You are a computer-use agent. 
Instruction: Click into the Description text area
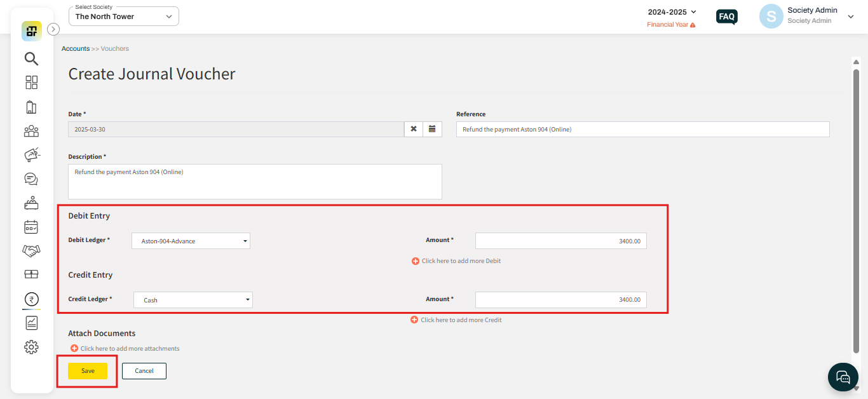tap(255, 182)
